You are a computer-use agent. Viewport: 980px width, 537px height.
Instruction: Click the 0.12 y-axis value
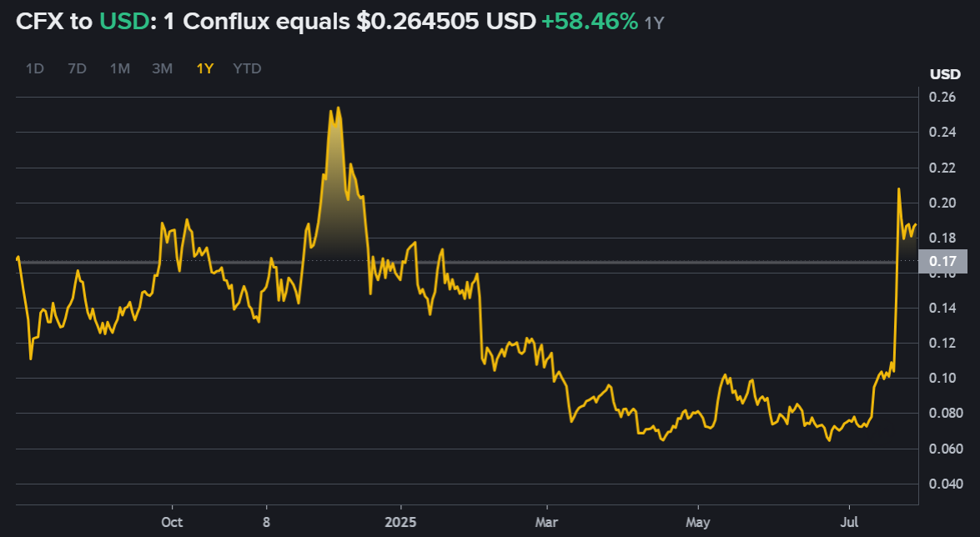click(942, 343)
